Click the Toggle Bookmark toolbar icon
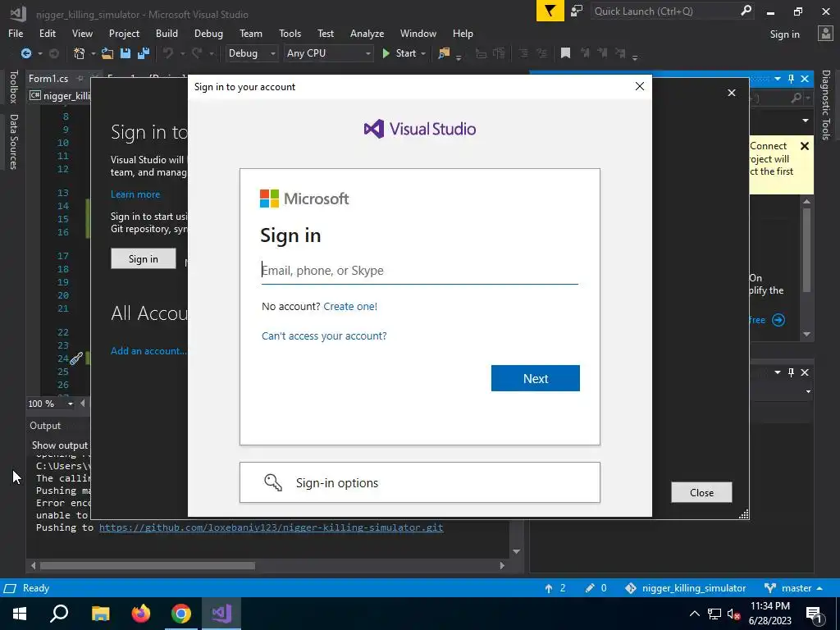Screen dimensions: 840x630 pyautogui.click(x=565, y=53)
